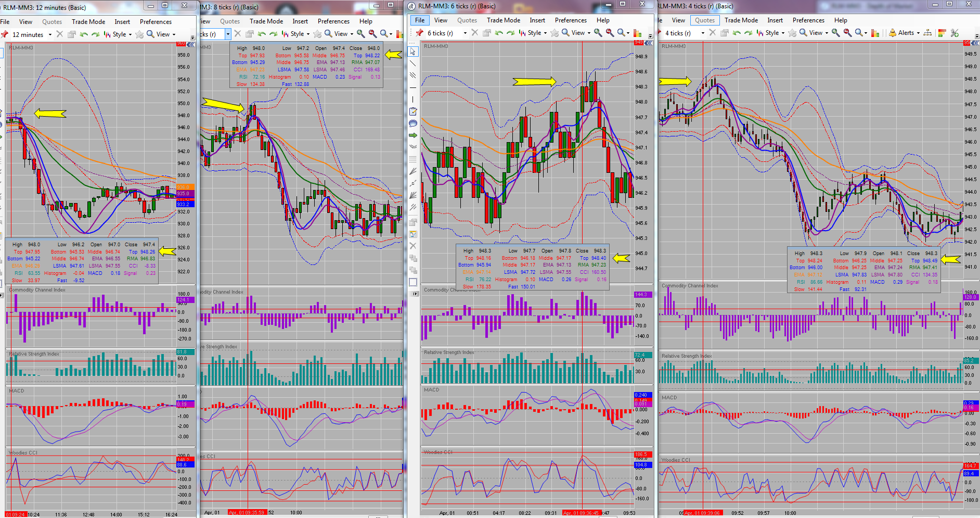Open Quotes menu in 4 ticks window
This screenshot has height=518, width=980.
coord(705,20)
